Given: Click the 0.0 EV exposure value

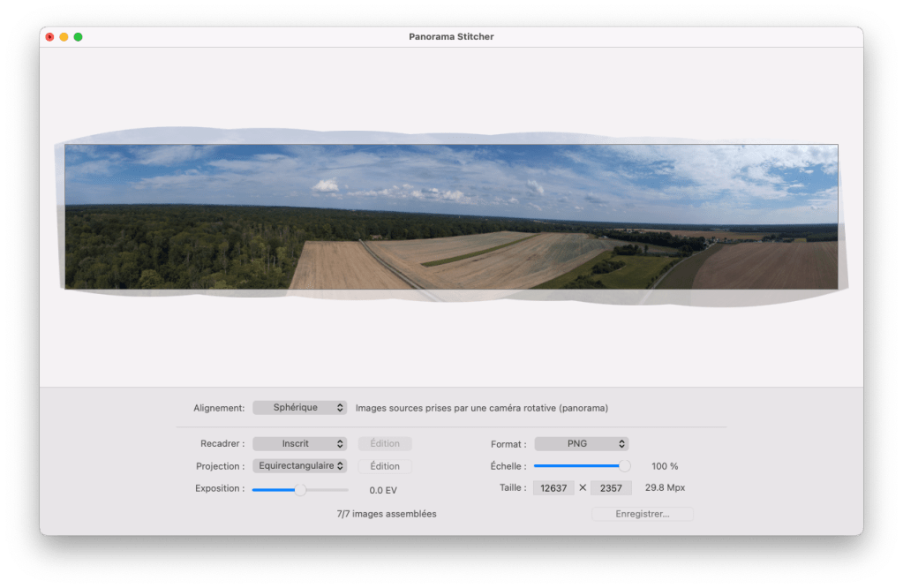Looking at the screenshot, I should pyautogui.click(x=383, y=490).
